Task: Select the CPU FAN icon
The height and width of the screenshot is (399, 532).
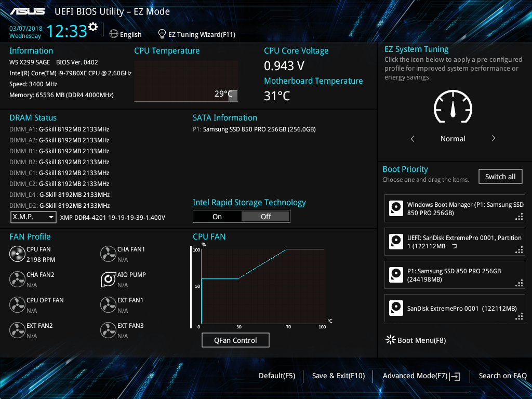Action: pos(17,254)
